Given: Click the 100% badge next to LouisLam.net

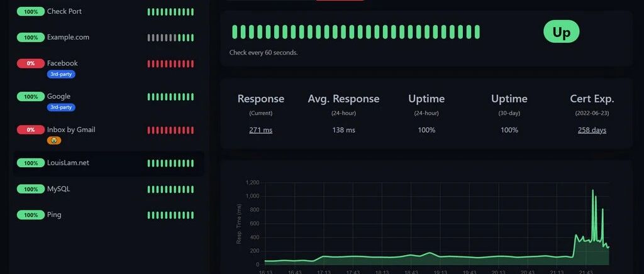Looking at the screenshot, I should [30, 163].
